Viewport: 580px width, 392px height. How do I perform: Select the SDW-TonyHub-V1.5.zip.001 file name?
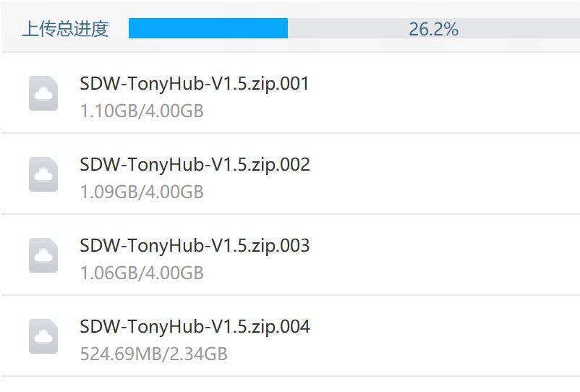pyautogui.click(x=195, y=84)
